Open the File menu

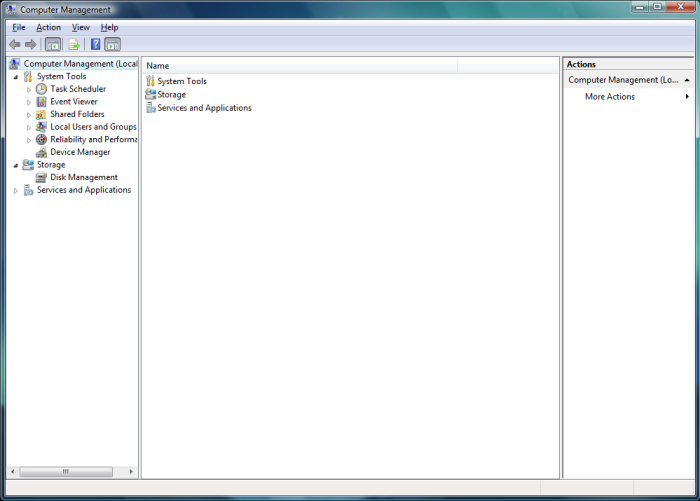(18, 27)
